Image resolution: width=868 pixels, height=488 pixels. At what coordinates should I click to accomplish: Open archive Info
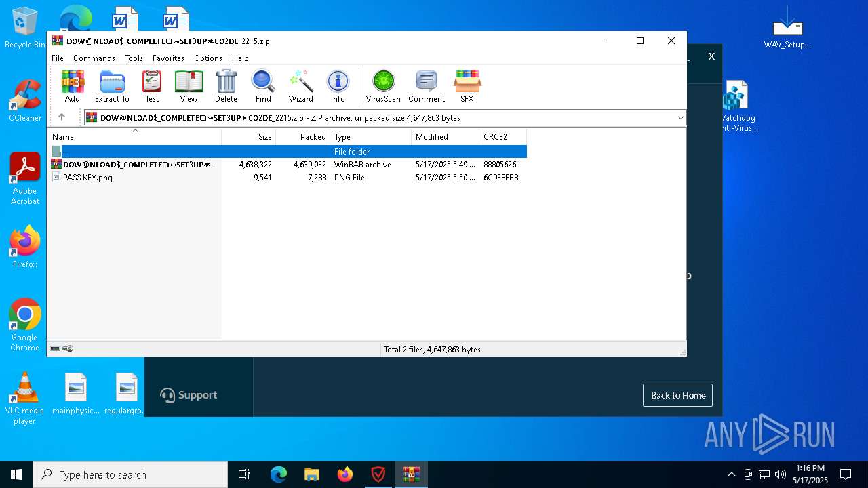[x=338, y=86]
